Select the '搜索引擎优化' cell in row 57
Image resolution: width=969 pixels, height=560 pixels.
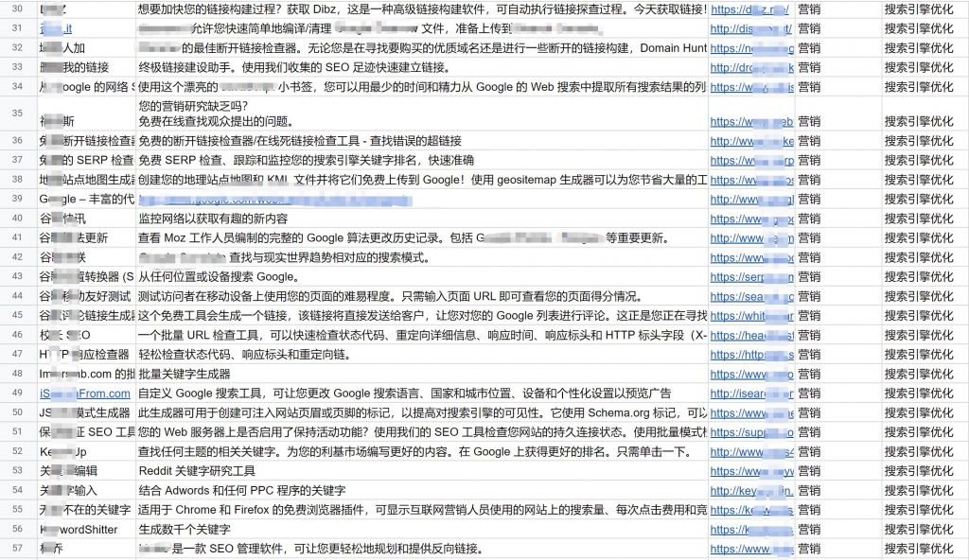tap(925, 549)
